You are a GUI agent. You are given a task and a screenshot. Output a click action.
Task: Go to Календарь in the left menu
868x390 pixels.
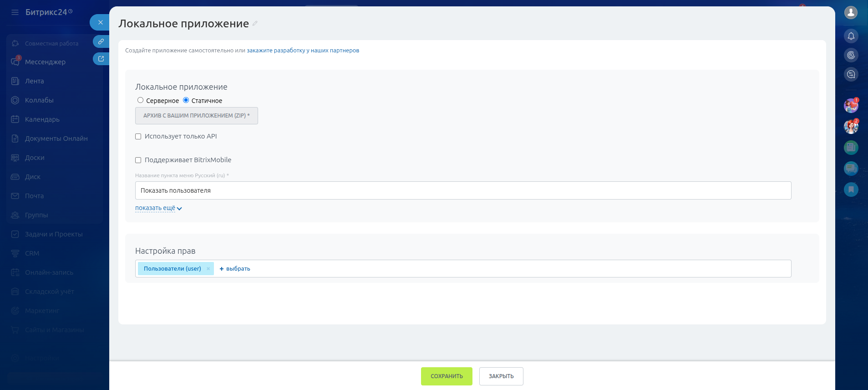[x=42, y=119]
